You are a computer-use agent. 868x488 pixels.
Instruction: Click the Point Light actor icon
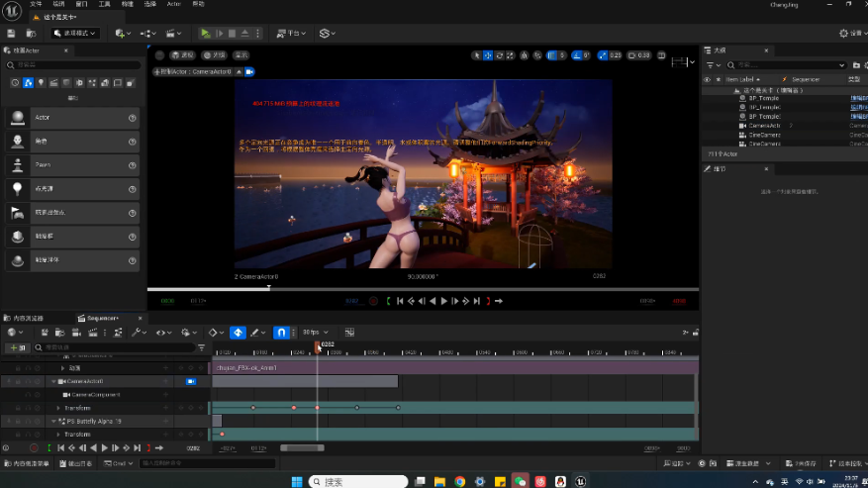(x=18, y=189)
